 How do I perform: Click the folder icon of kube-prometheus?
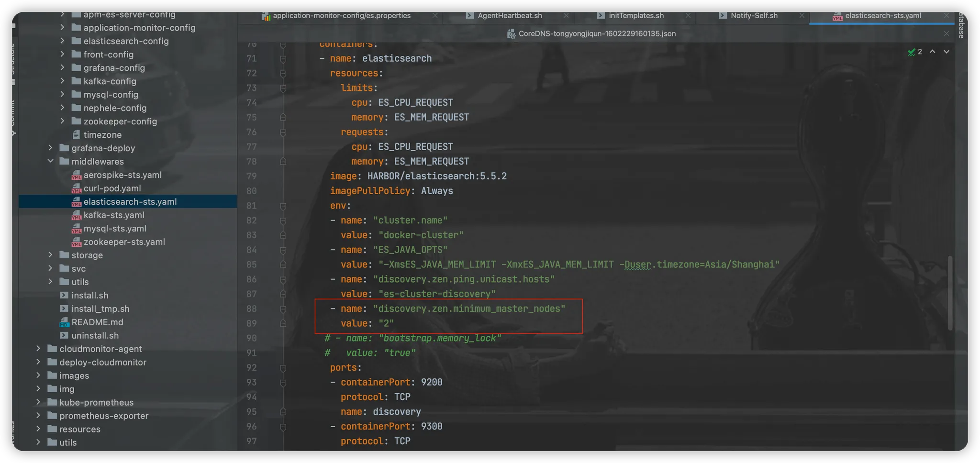coord(52,402)
